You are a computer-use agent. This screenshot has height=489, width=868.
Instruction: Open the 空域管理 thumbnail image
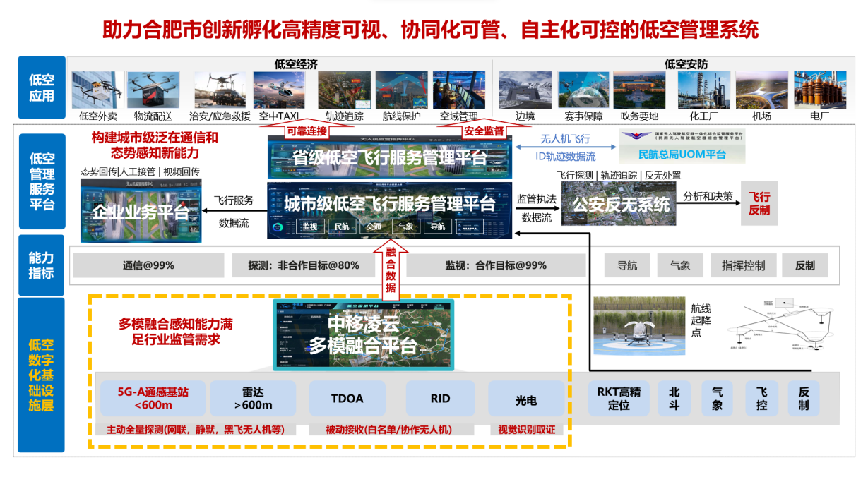458,90
